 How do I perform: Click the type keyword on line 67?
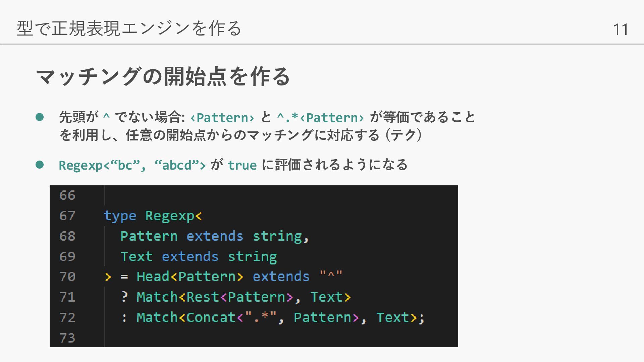(x=120, y=216)
